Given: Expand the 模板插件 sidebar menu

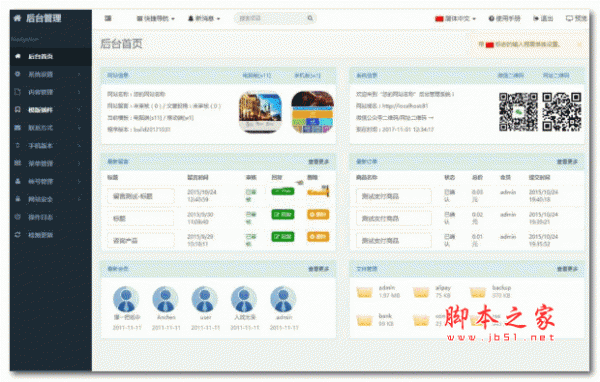Looking at the screenshot, I should tap(51, 110).
